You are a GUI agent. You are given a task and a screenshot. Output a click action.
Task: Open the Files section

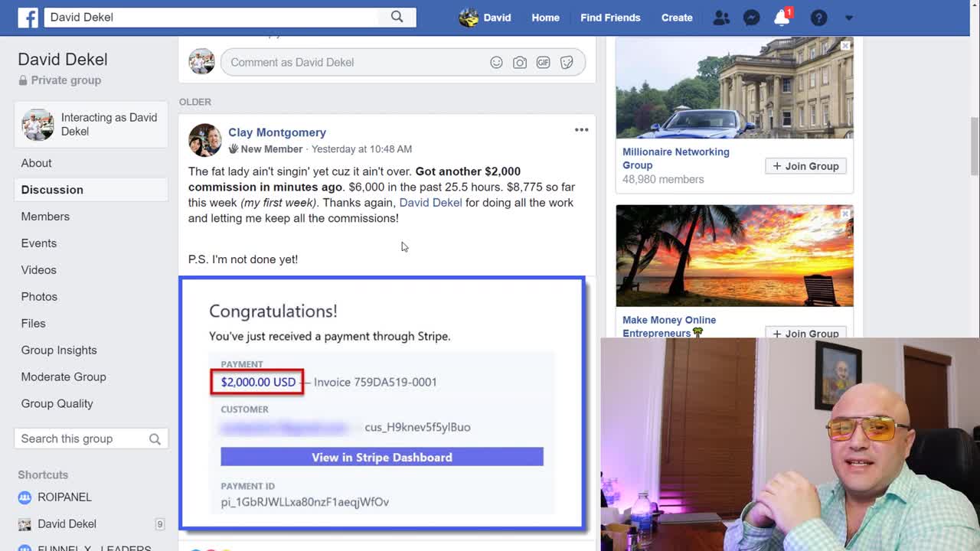(x=33, y=324)
